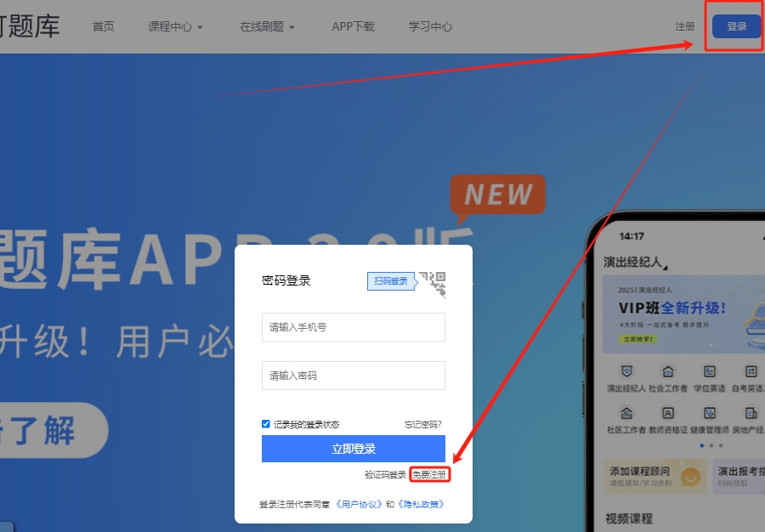Viewport: 765px width, 532px height.
Task: Click the 视频课程 heading in the phone
Action: (x=629, y=518)
